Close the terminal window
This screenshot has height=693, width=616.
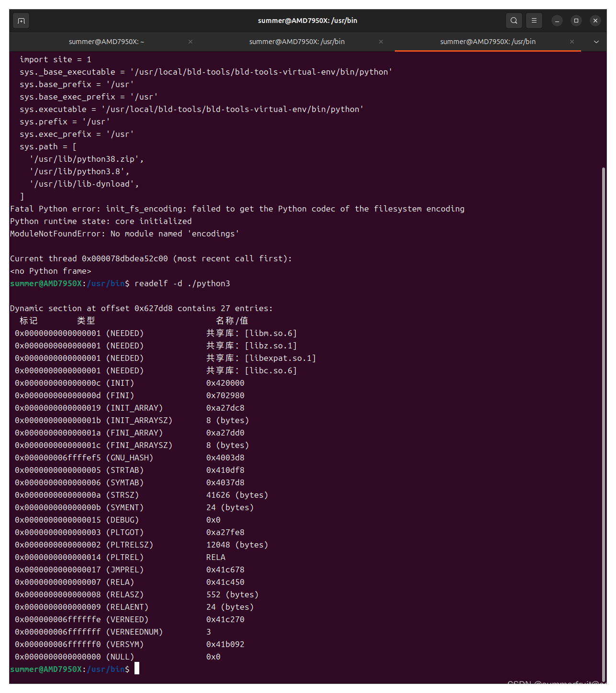[x=595, y=21]
